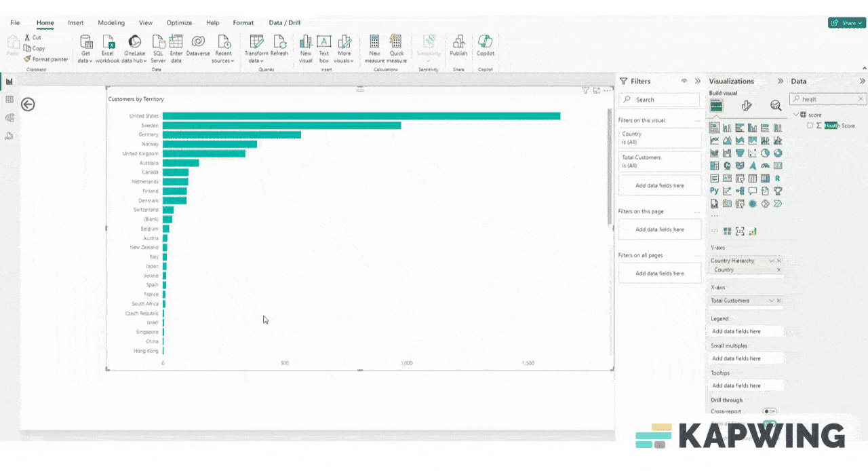Open the Country Hierarchy dropdown under Y-axis
The image size is (868, 471).
pos(771,261)
